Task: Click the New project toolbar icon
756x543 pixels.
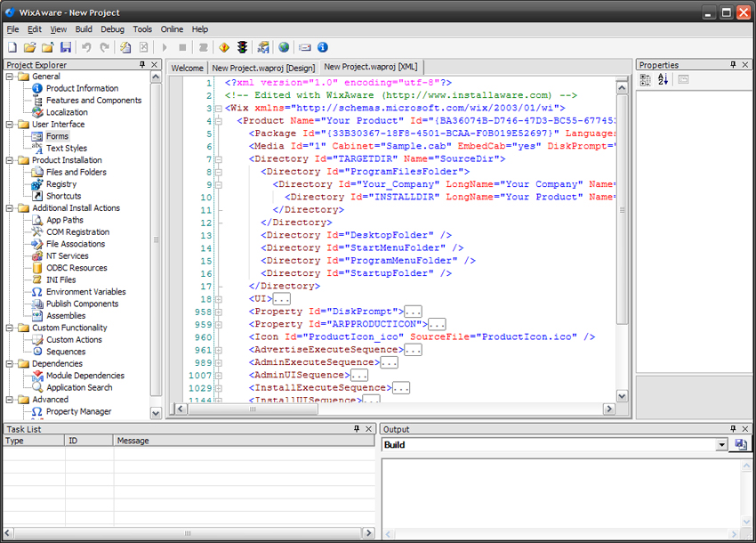Action: click(12, 47)
